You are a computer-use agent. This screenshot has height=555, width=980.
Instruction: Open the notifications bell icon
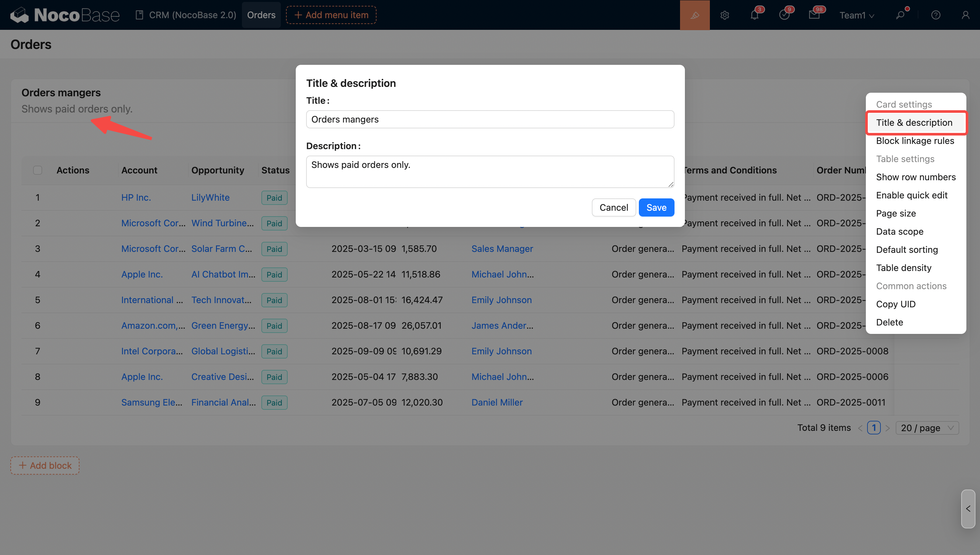[754, 15]
